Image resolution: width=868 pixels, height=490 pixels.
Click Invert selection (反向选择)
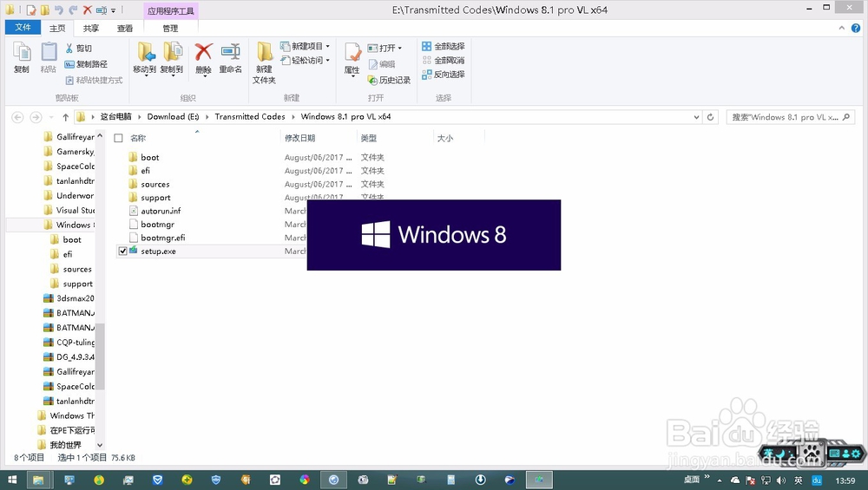click(x=444, y=74)
